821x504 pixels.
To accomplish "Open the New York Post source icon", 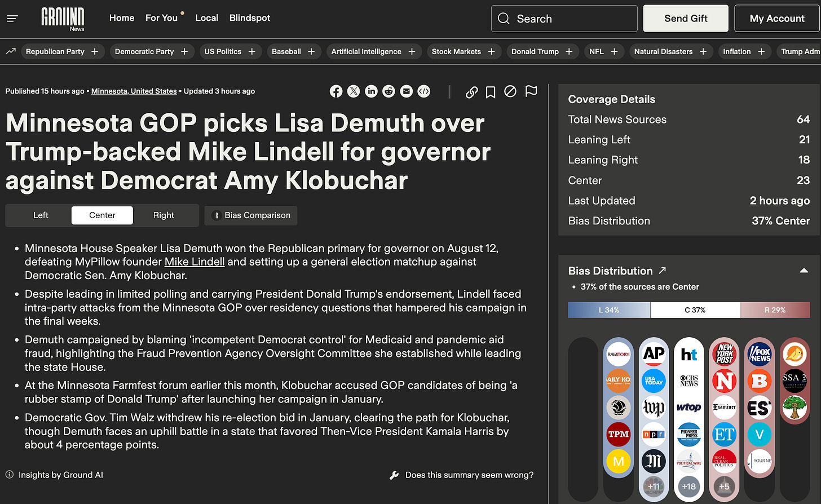I will (724, 354).
